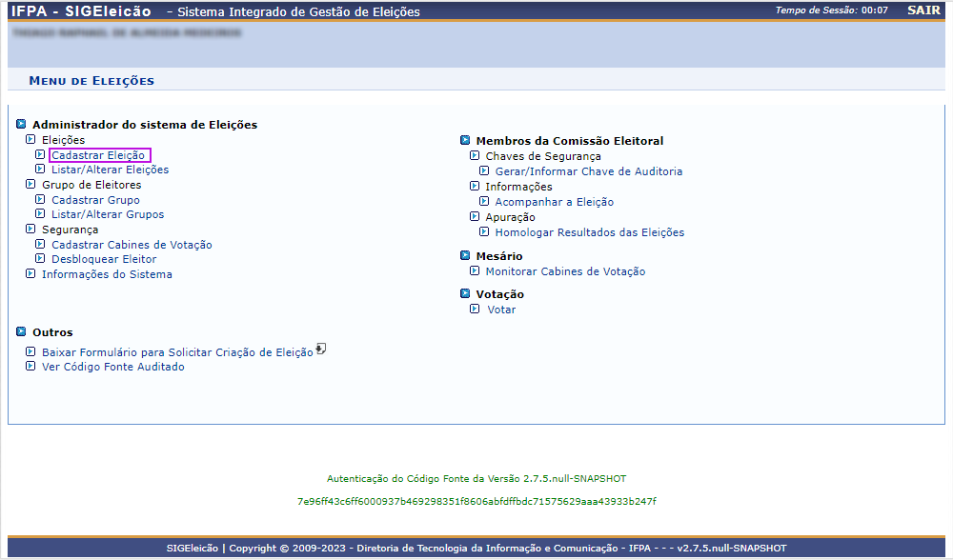Click arrow icon beside Informações do Sistema
This screenshot has width=953, height=560.
pyautogui.click(x=30, y=274)
